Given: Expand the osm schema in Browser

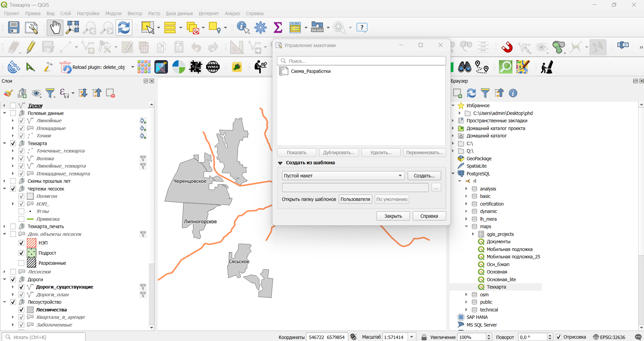Looking at the screenshot, I should click(466, 295).
